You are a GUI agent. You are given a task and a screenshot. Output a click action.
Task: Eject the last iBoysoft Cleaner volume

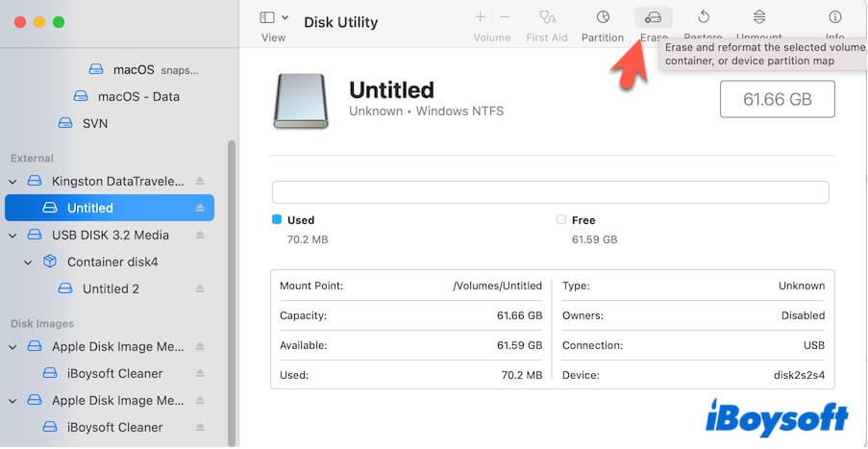pyautogui.click(x=200, y=428)
